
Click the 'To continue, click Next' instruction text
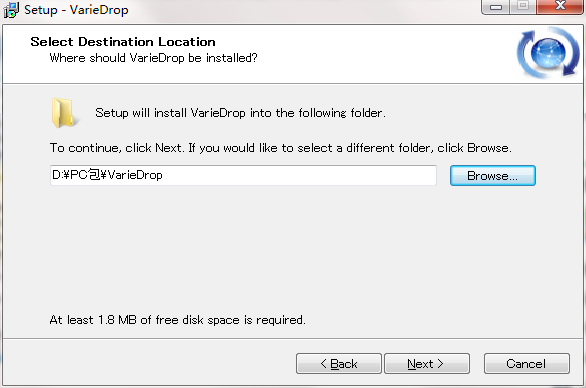click(280, 148)
